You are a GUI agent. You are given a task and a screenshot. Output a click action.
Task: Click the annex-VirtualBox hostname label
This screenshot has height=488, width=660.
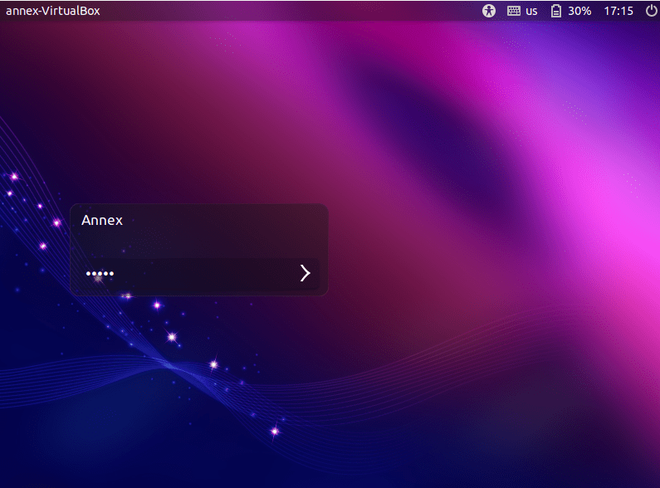pos(53,11)
